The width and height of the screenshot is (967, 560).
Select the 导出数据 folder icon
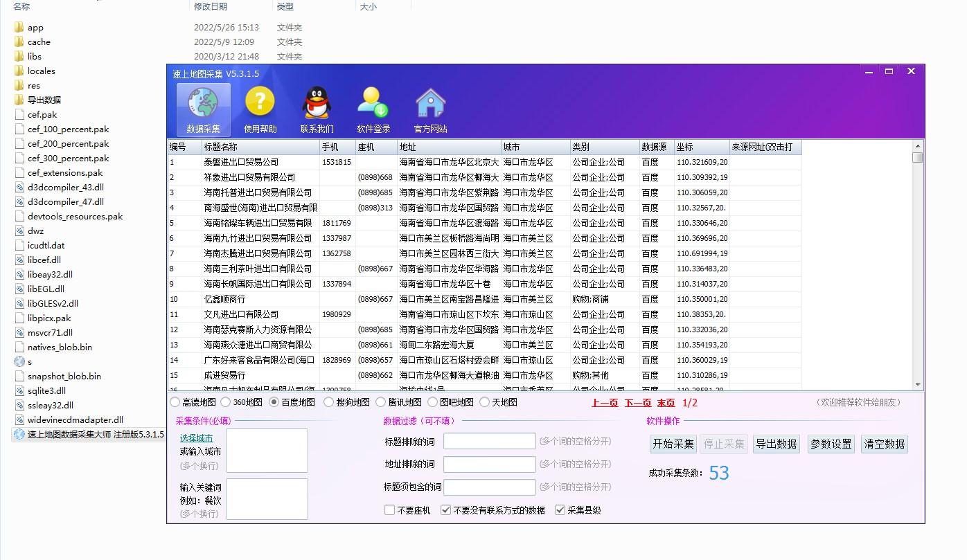click(19, 100)
